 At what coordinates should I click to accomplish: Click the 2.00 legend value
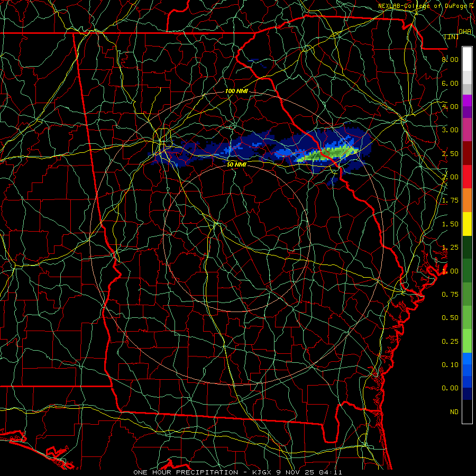coord(450,177)
